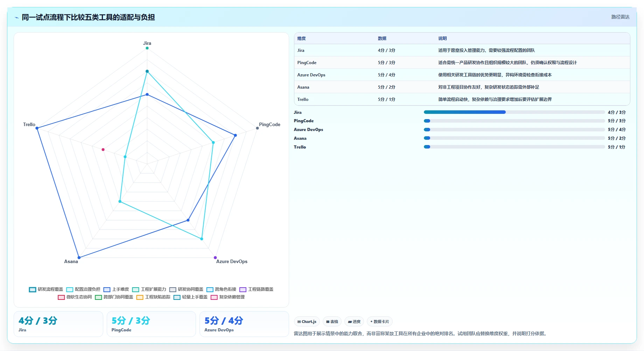
Task: Toggle the 研发流程覆盖 legend series
Action: pos(46,289)
